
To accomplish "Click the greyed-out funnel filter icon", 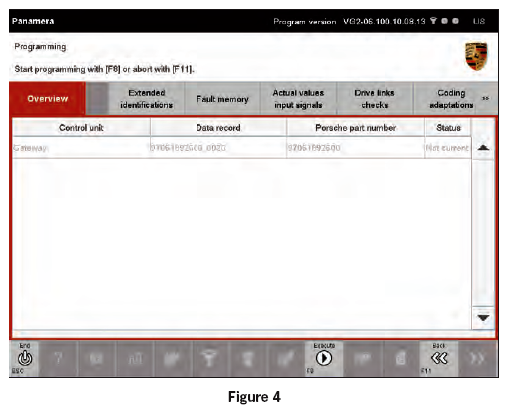I will point(208,359).
